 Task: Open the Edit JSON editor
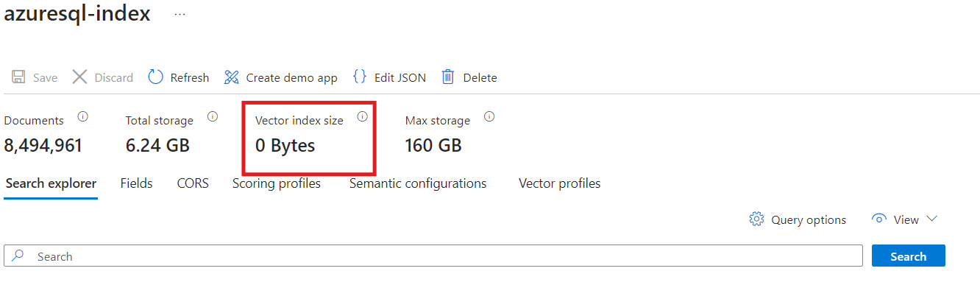click(389, 77)
